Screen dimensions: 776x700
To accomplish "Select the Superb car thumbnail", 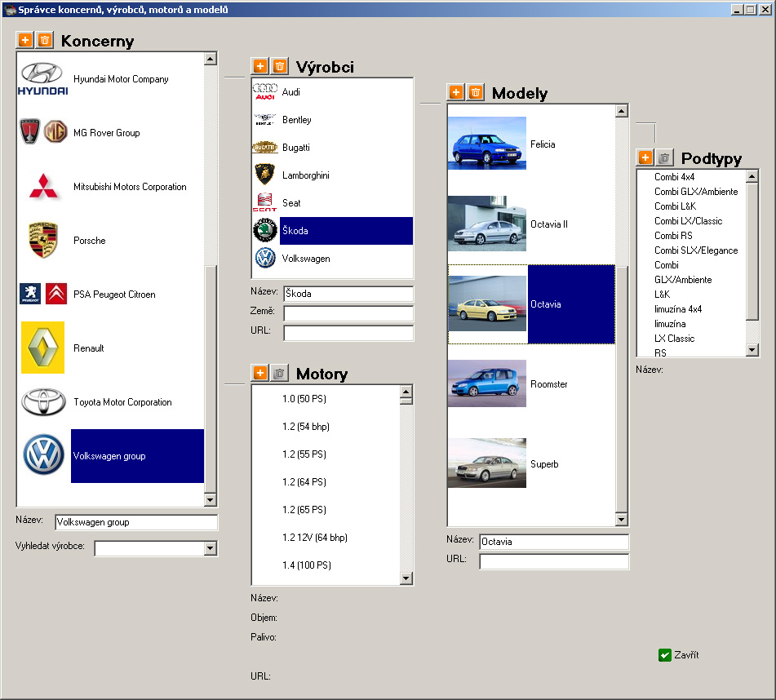I will [x=486, y=463].
